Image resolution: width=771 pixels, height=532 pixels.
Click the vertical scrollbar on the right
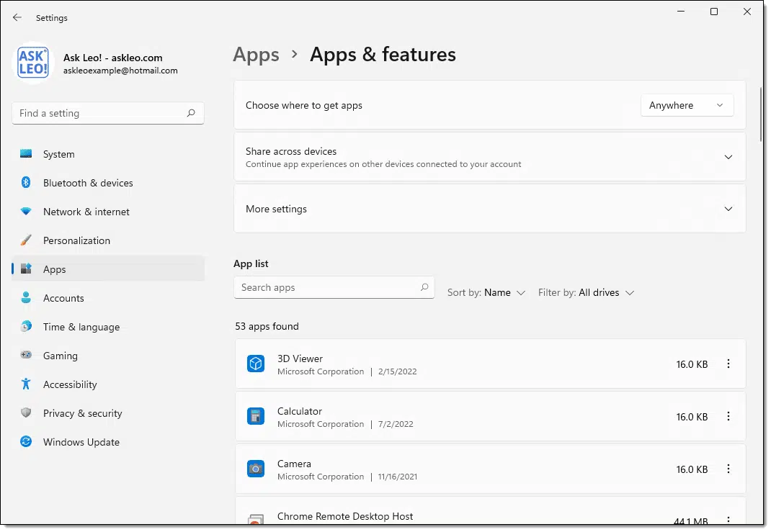(x=760, y=115)
